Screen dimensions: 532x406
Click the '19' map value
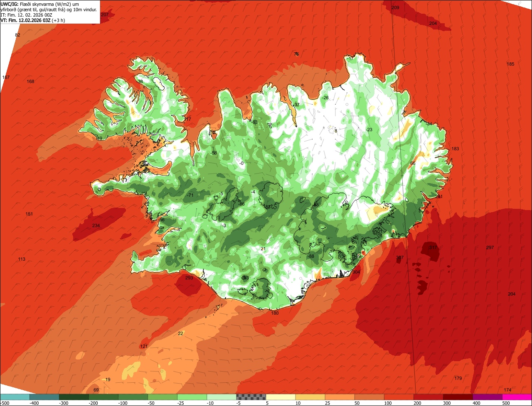tap(108, 379)
